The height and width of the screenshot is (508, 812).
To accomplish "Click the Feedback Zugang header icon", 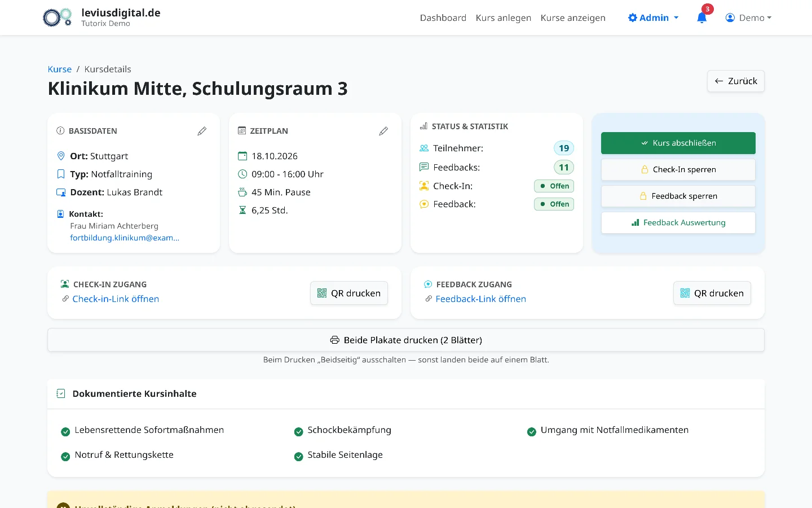I will coord(428,284).
